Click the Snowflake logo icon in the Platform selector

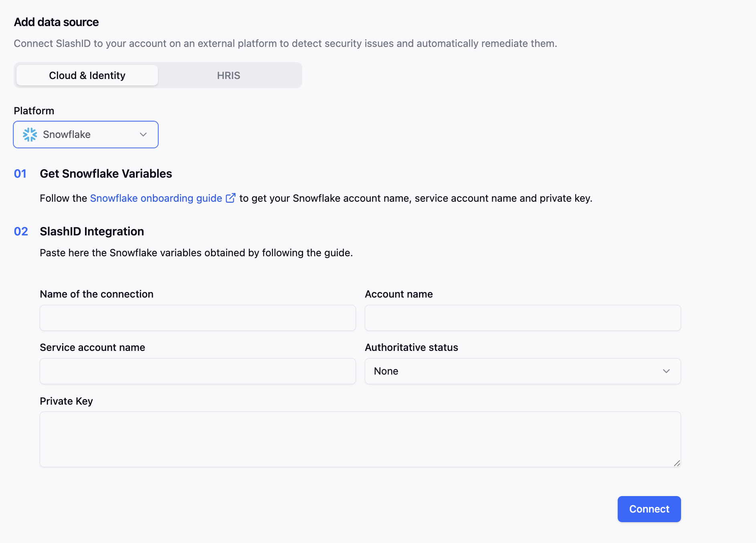click(30, 135)
